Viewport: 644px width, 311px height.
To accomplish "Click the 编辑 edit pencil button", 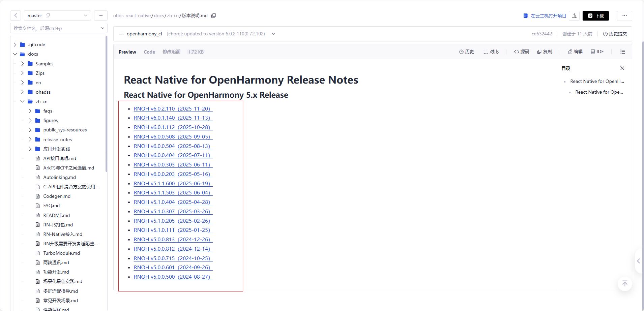I will pos(575,52).
